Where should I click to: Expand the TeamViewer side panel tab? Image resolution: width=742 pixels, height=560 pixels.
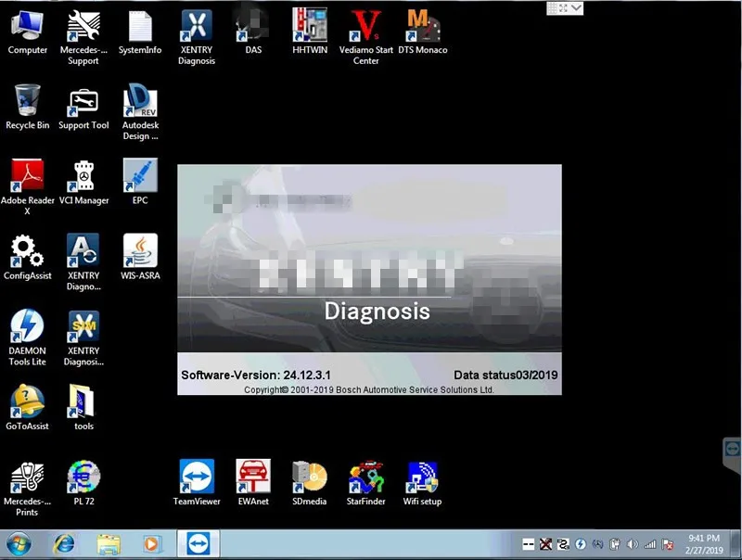[733, 452]
